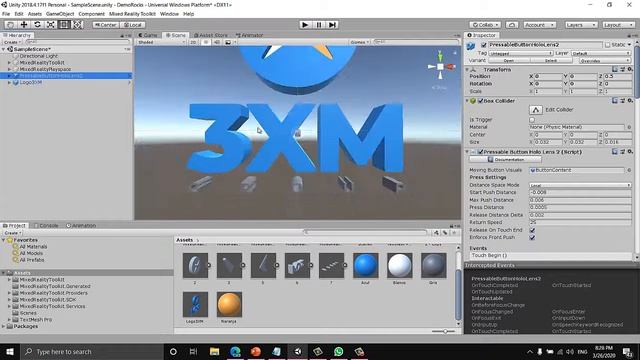Viewport: 640px width, 360px height.
Task: Expand MixedRealityToolkit in Hierarchy
Action: click(x=9, y=63)
